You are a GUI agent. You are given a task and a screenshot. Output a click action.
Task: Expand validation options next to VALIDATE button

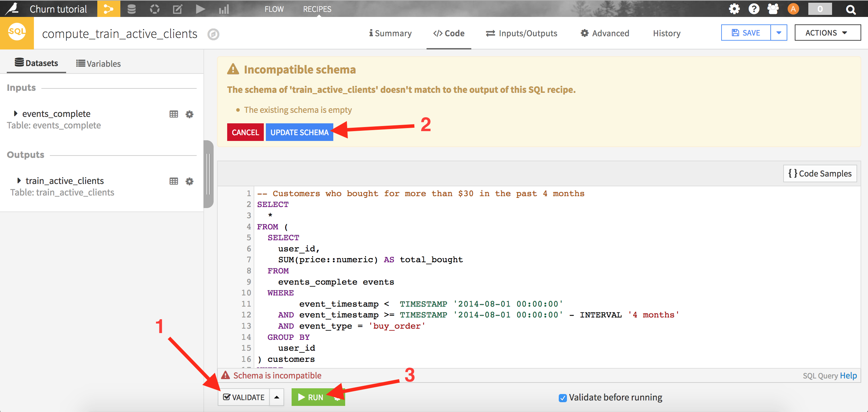pyautogui.click(x=277, y=397)
